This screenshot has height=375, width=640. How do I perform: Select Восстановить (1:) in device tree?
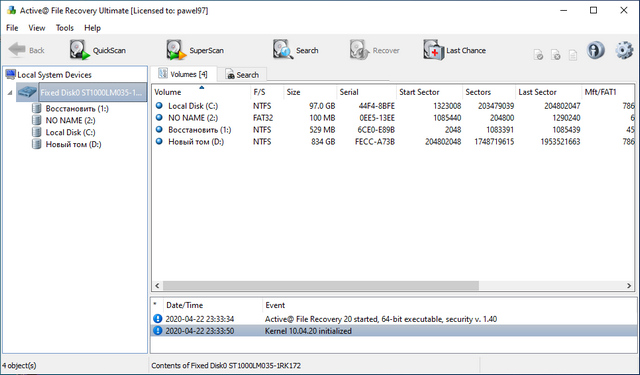(77, 109)
